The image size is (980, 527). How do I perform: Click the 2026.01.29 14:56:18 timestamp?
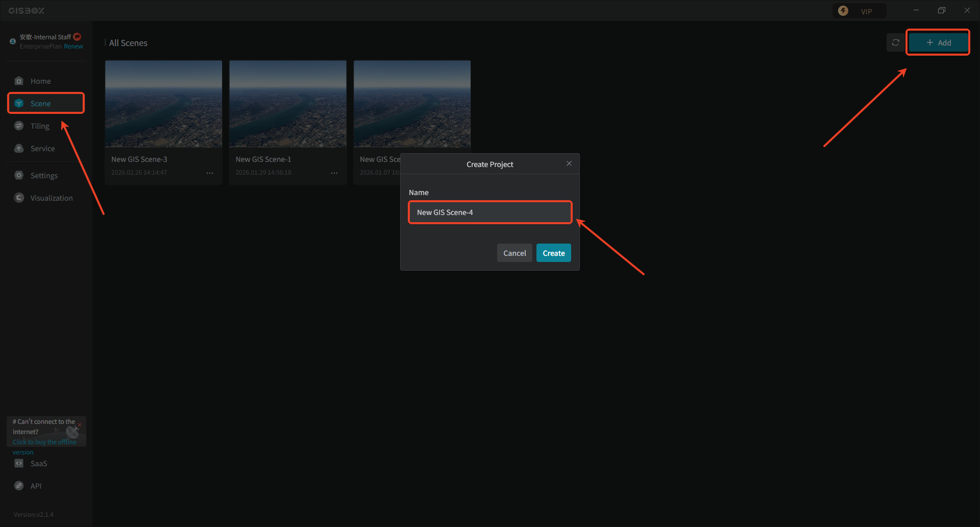point(263,173)
